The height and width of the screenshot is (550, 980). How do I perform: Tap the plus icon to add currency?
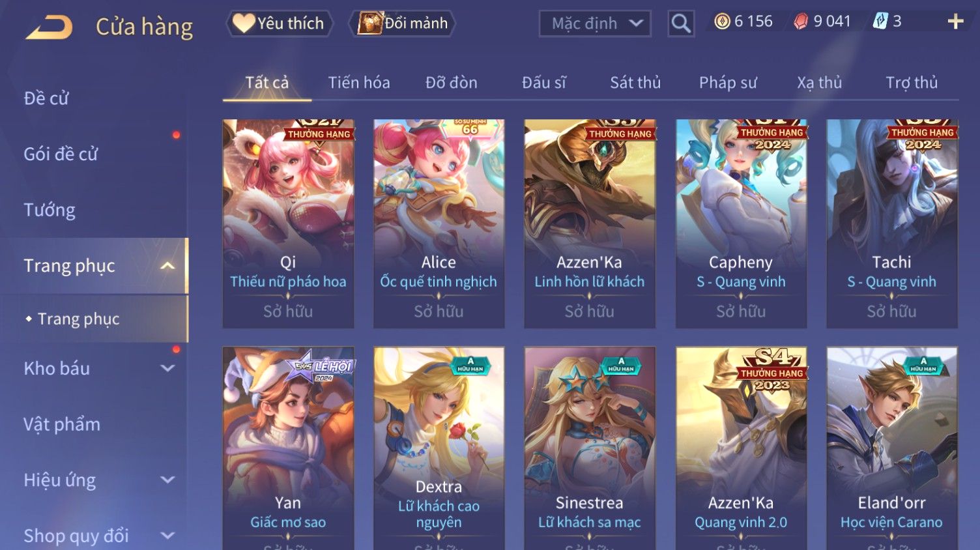point(955,22)
